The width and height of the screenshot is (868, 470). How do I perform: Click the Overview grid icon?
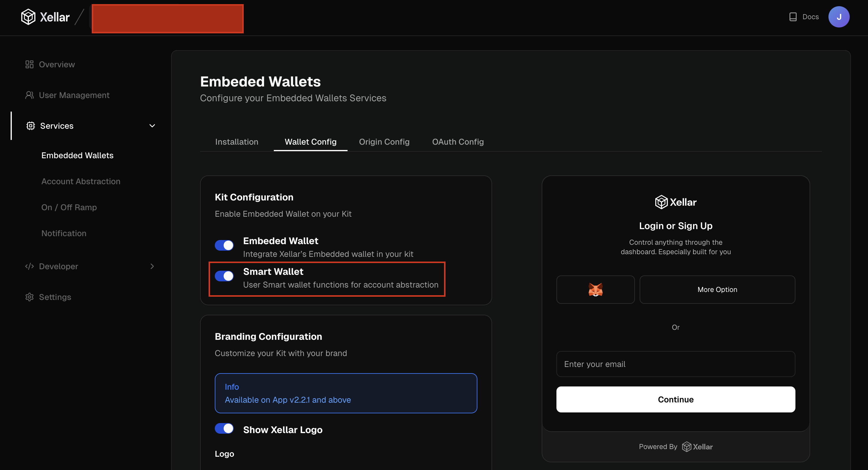click(29, 64)
